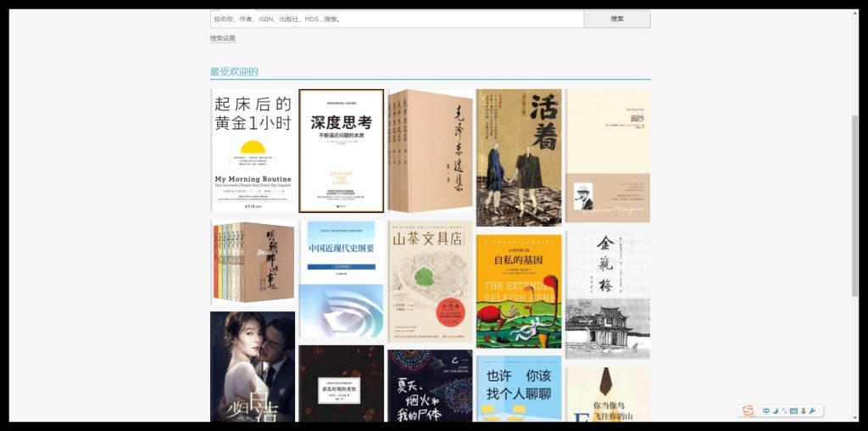Open the 中国近现代史纲要 book cover
The image size is (868, 431).
pos(342,279)
